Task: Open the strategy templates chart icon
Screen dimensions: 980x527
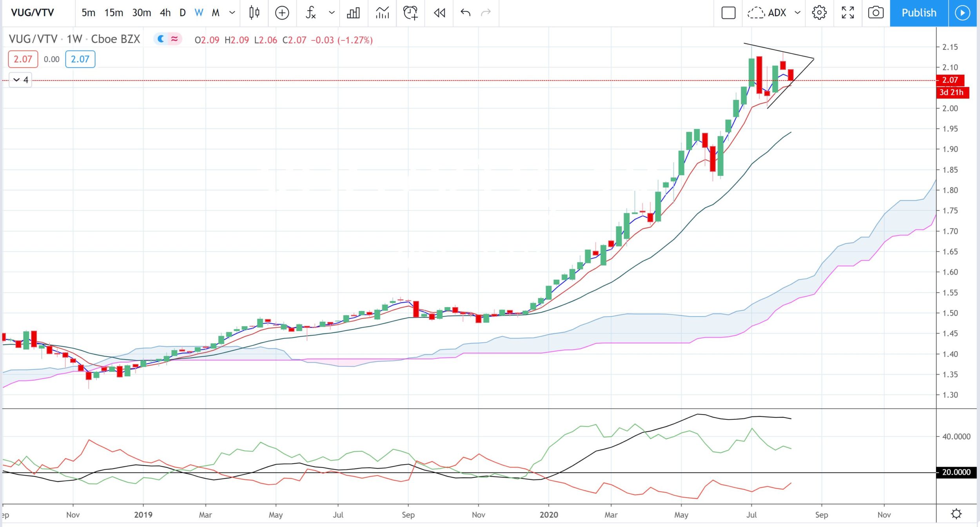Action: (382, 13)
